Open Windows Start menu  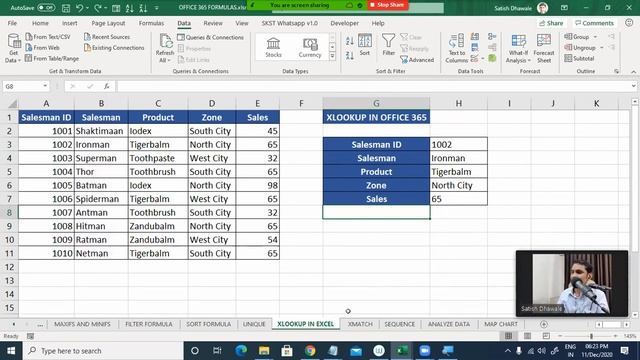point(11,351)
